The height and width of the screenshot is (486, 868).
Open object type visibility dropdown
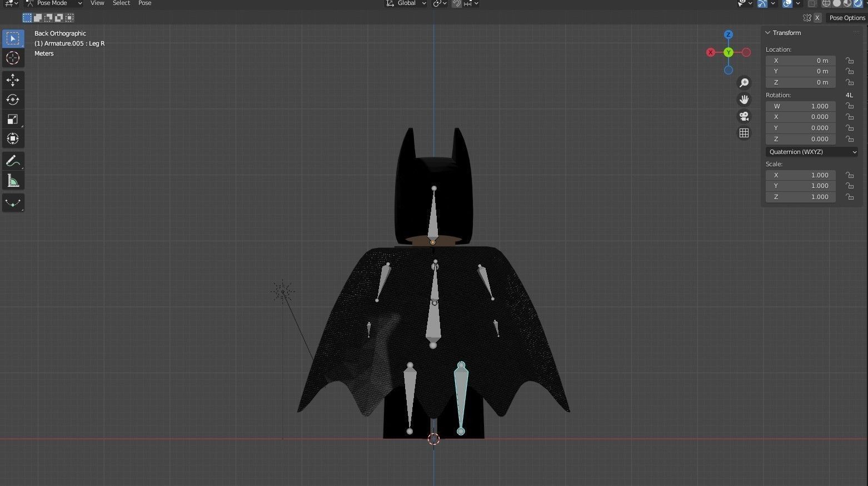tap(745, 3)
